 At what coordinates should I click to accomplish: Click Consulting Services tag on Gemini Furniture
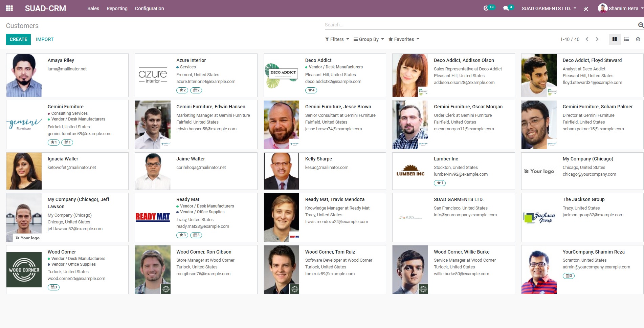(69, 113)
